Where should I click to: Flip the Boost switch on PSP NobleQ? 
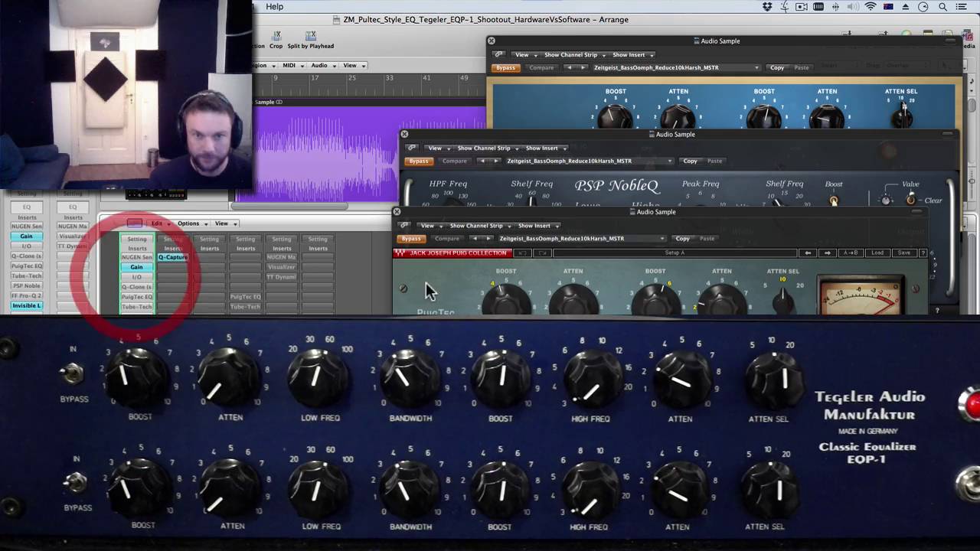(834, 201)
